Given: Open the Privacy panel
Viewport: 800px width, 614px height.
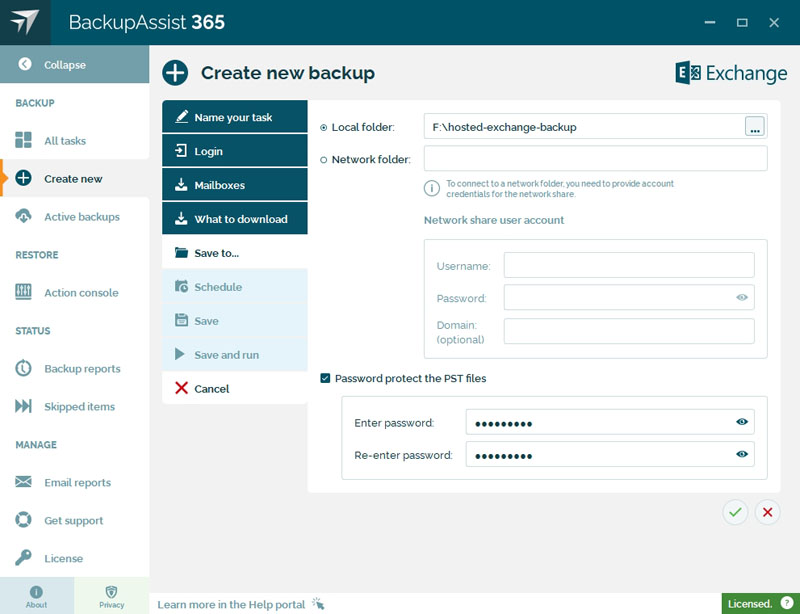Looking at the screenshot, I should coord(111,596).
